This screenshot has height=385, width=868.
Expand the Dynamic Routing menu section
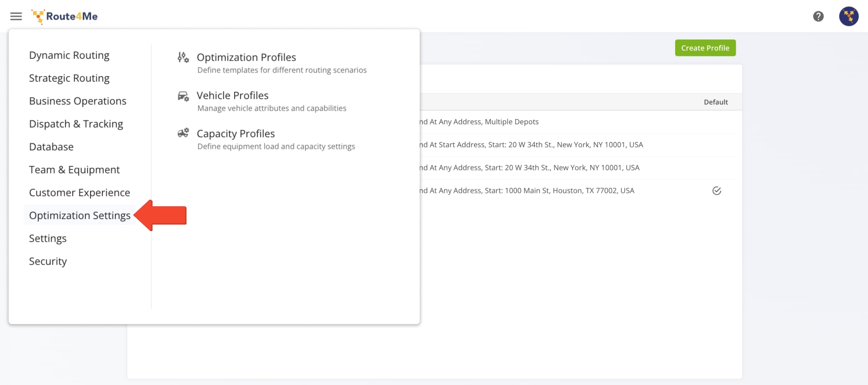pyautogui.click(x=69, y=55)
